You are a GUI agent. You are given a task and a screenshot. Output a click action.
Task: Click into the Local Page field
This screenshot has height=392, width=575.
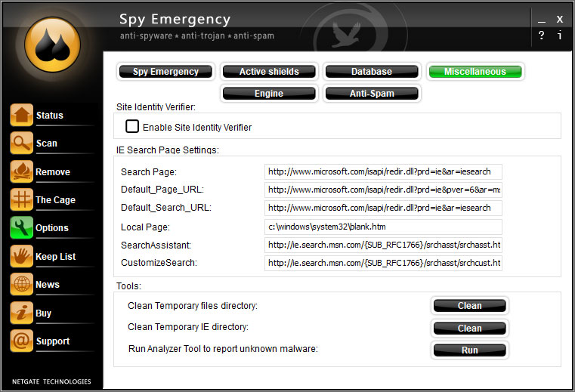coord(383,227)
